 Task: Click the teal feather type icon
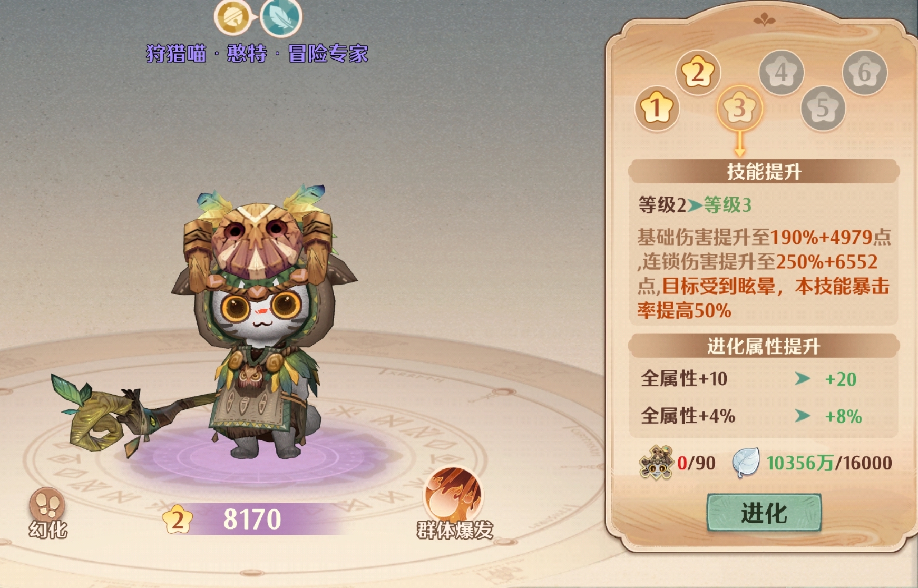281,17
